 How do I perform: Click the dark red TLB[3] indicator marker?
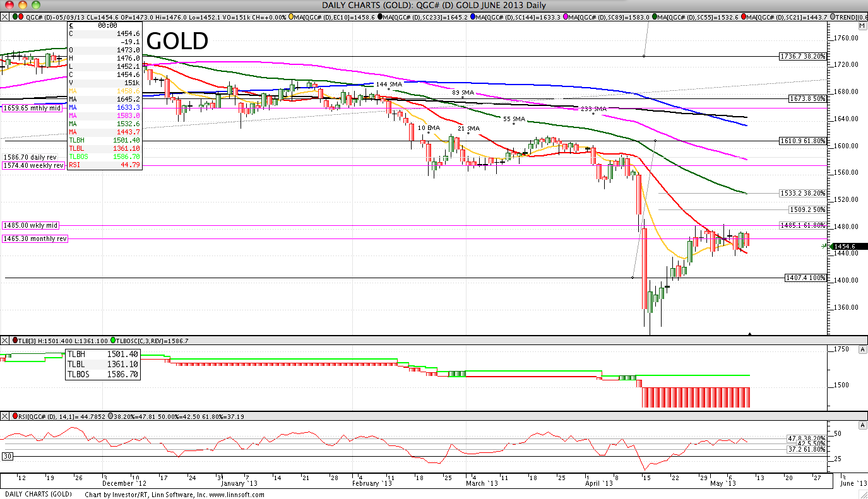click(15, 340)
